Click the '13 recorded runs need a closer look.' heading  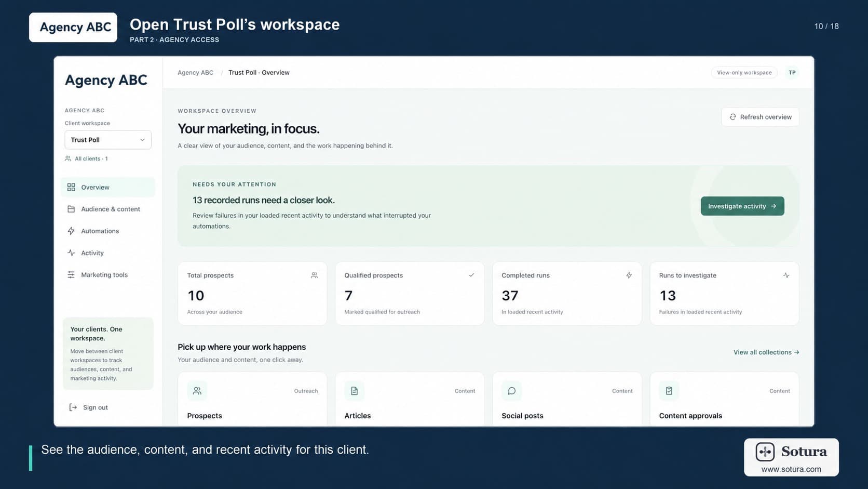pyautogui.click(x=264, y=200)
